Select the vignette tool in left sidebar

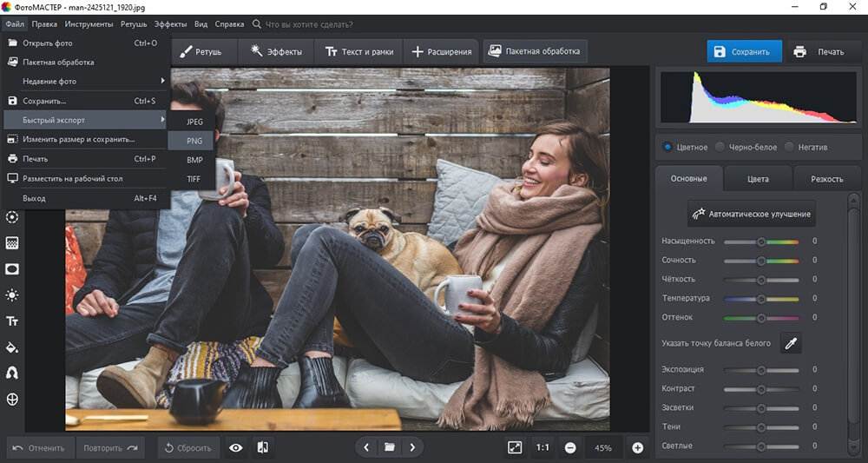[x=12, y=269]
